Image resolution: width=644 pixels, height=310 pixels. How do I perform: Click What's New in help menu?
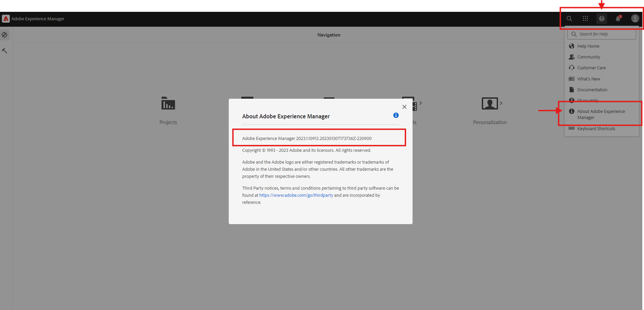(589, 79)
